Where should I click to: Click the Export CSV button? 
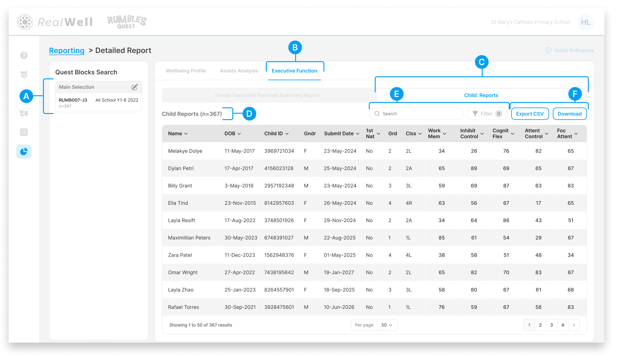click(x=530, y=114)
